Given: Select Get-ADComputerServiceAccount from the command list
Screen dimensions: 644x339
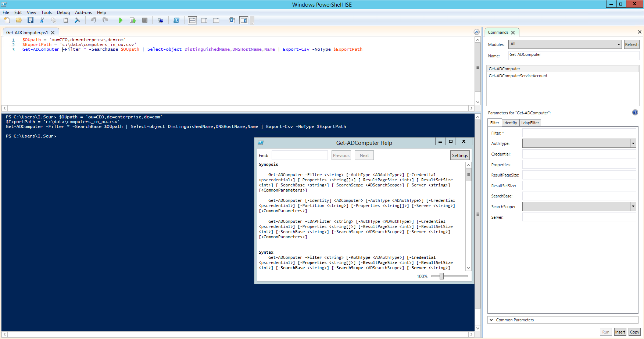Looking at the screenshot, I should point(518,75).
